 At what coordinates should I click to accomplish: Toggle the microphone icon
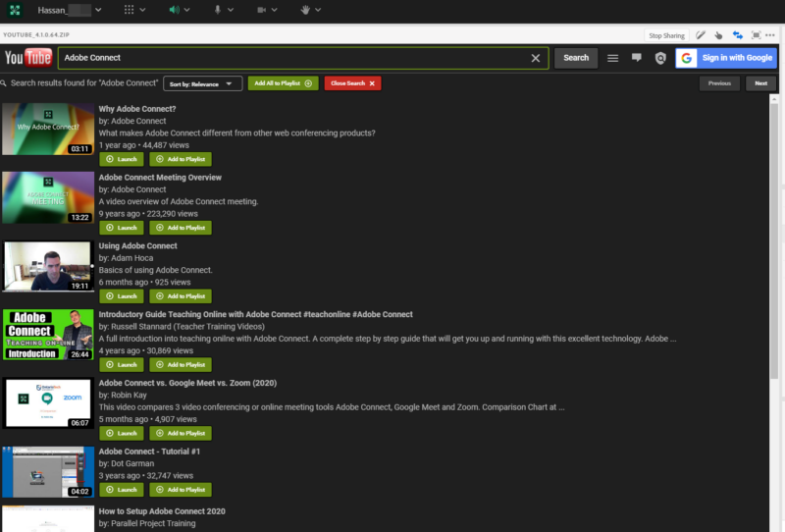tap(217, 10)
